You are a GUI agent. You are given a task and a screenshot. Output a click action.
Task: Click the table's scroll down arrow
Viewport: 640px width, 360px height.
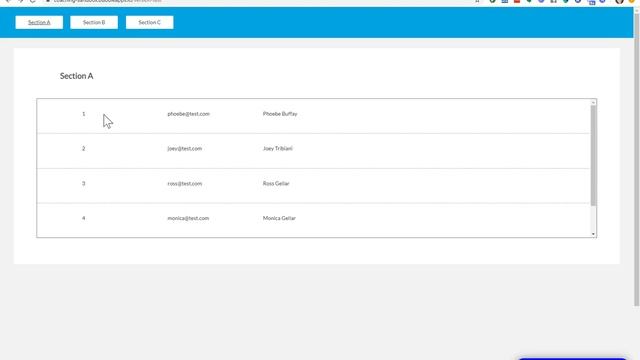[593, 234]
